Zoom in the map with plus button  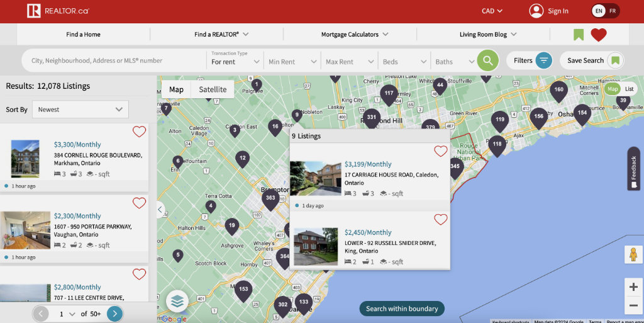(x=633, y=287)
